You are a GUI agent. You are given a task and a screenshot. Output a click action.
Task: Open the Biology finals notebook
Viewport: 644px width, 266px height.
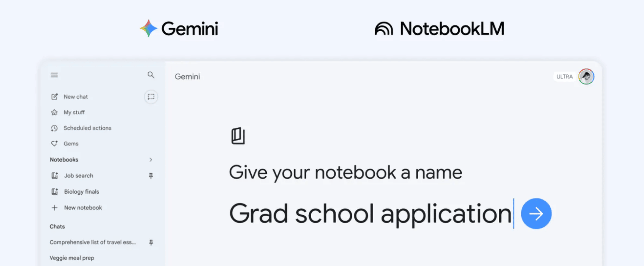[81, 192]
